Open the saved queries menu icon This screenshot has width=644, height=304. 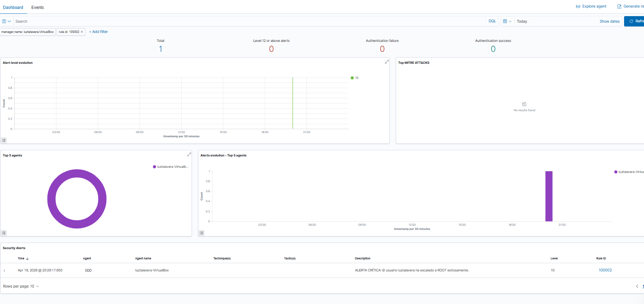click(6, 21)
